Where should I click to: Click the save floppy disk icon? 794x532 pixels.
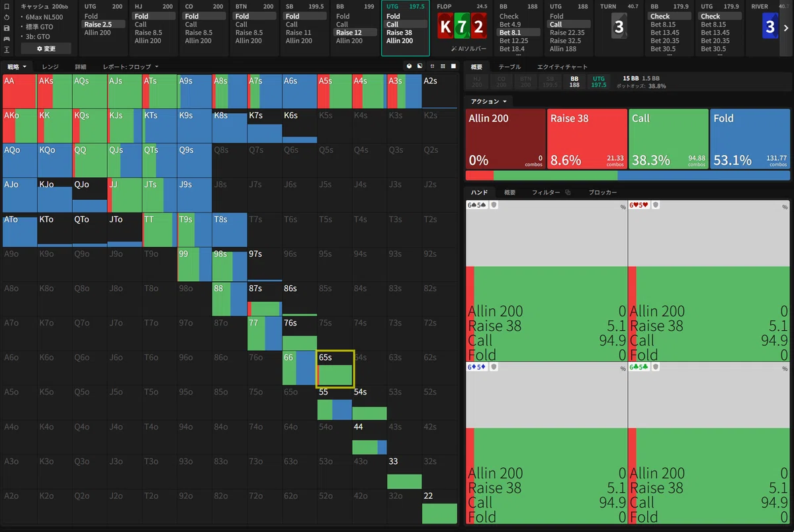coord(6,28)
